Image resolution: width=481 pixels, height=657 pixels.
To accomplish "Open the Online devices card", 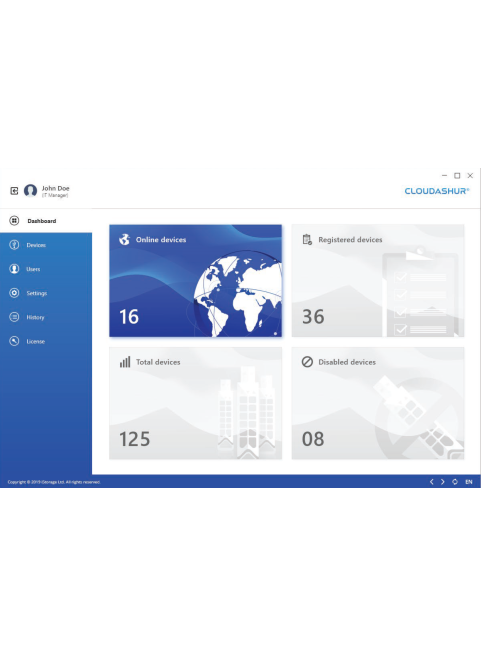I will [x=196, y=281].
